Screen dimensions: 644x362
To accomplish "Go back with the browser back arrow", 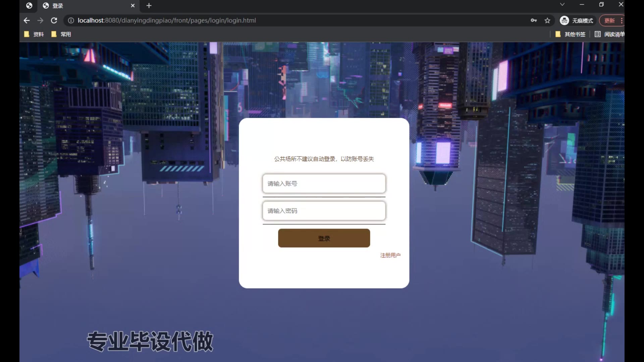I will click(x=27, y=20).
